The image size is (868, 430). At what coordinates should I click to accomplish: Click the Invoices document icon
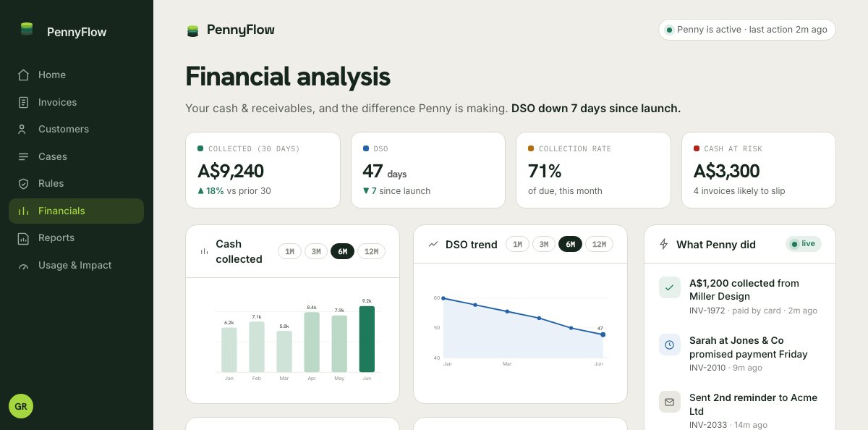pos(24,102)
